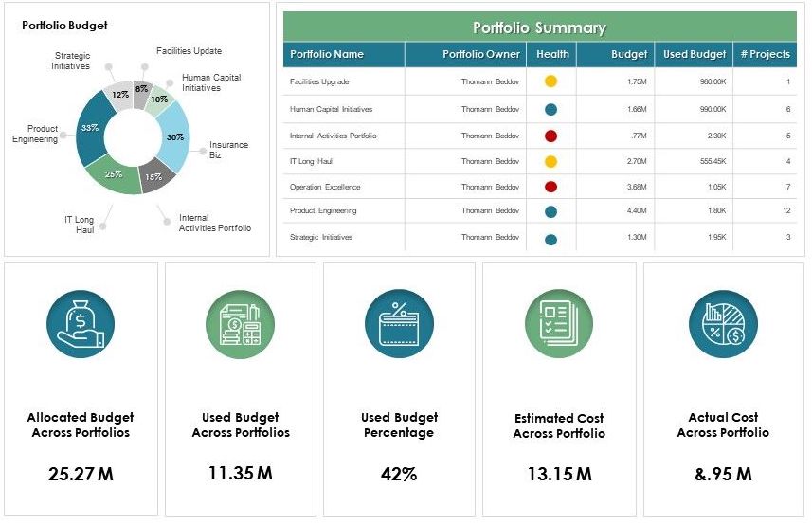Click the yellow health dot for Facilities Upgrade
Screen dimensions: 812x524
[x=551, y=81]
